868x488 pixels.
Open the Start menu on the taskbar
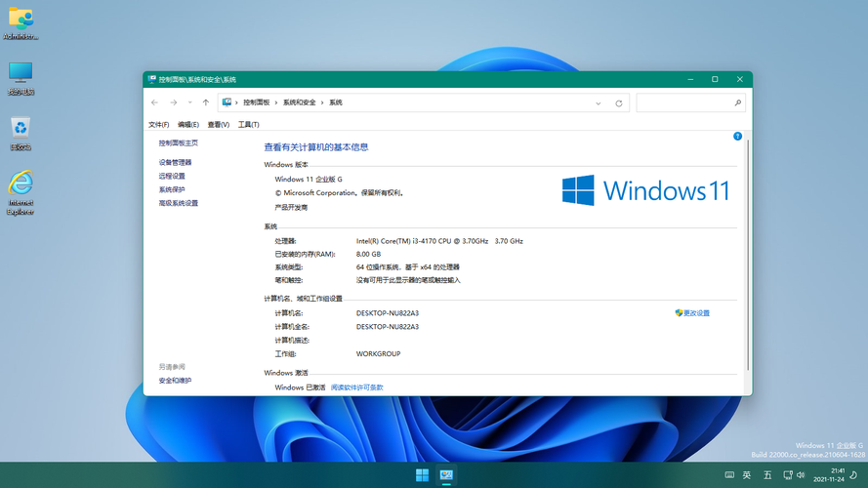(423, 474)
